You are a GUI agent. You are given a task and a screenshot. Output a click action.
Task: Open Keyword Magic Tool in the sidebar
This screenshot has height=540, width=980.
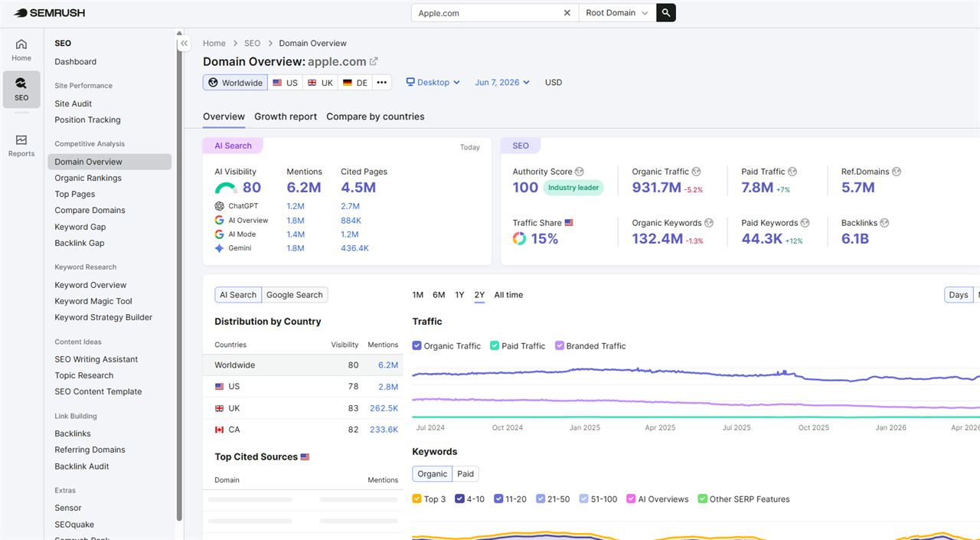tap(93, 301)
